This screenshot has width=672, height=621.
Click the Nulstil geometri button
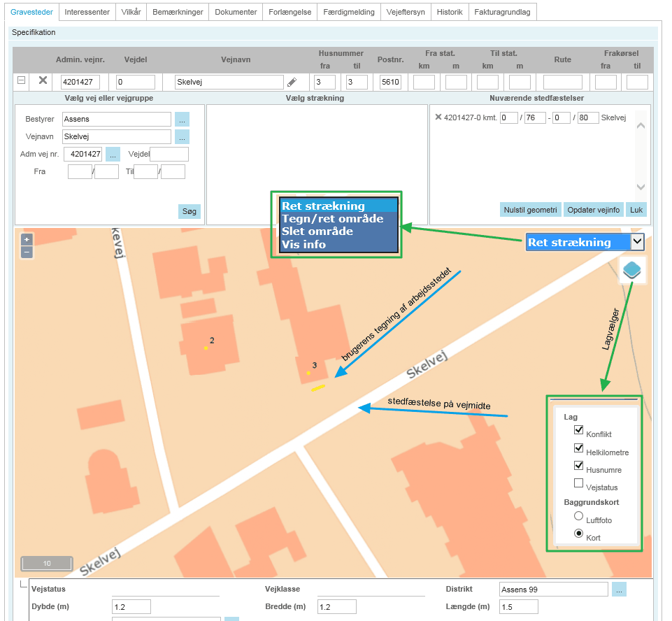point(531,210)
